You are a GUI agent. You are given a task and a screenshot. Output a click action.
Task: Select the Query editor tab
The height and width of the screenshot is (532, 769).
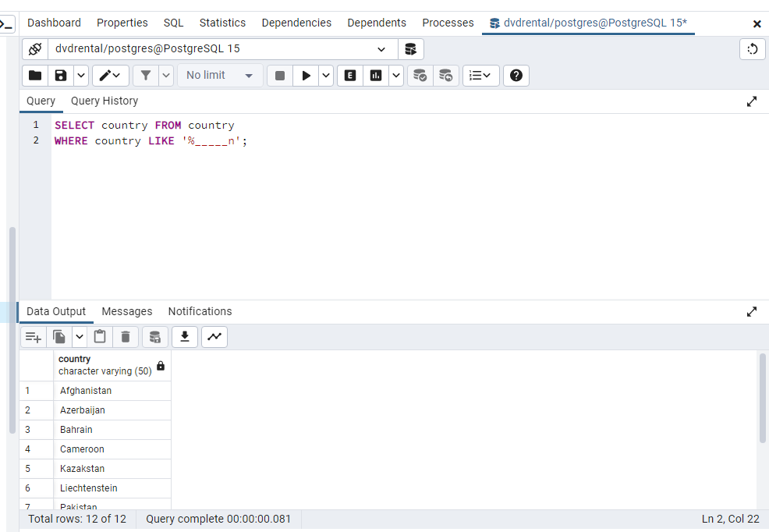click(41, 101)
